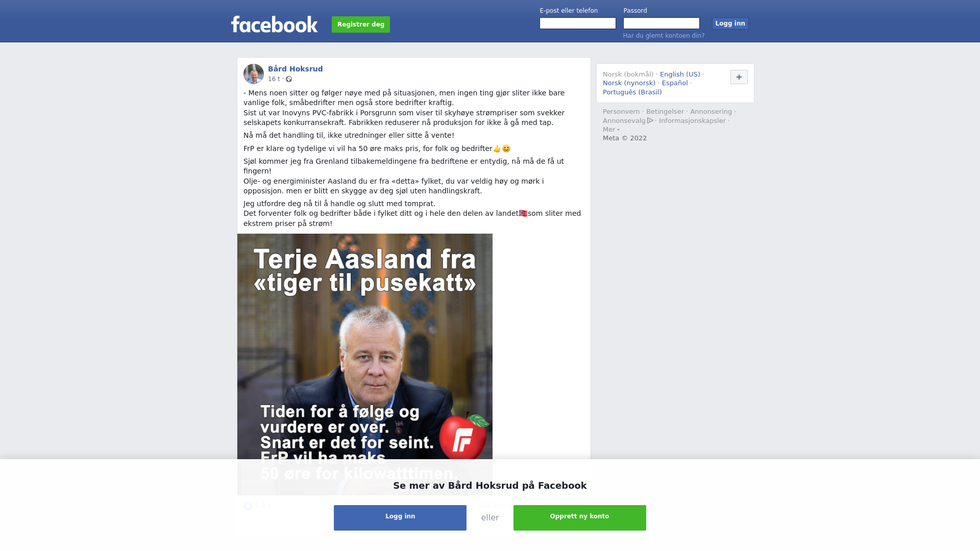
Task: Click the Facebook logo
Action: [x=274, y=24]
